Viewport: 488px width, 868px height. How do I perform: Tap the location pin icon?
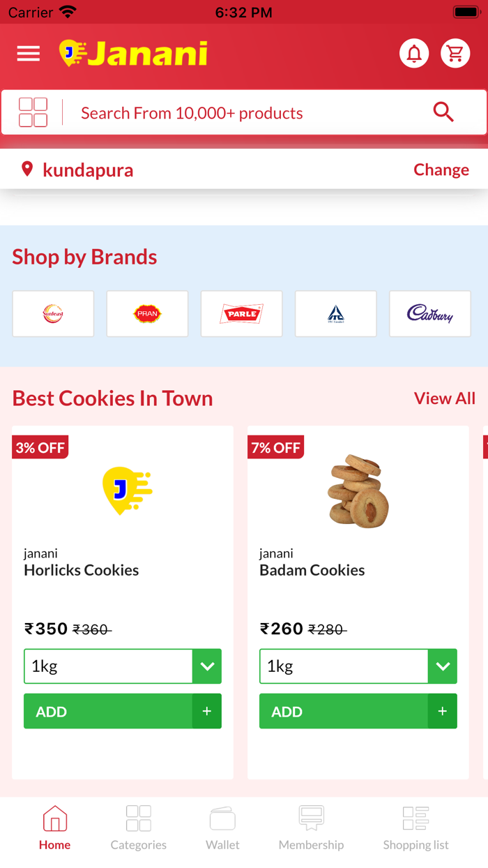click(27, 169)
